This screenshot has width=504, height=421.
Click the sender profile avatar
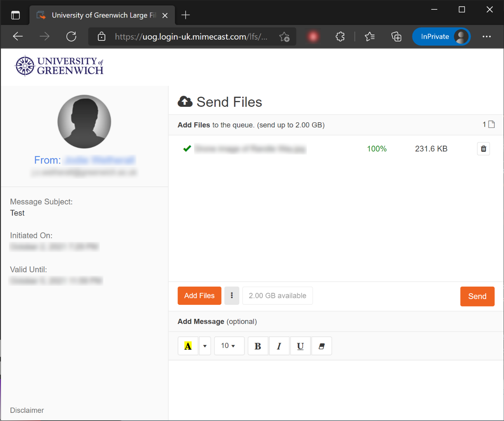coord(84,122)
